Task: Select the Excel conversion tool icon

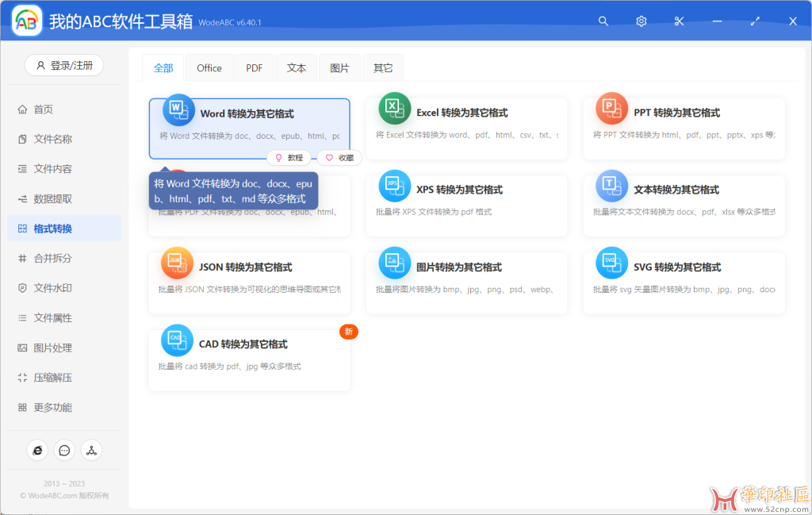Action: point(394,110)
